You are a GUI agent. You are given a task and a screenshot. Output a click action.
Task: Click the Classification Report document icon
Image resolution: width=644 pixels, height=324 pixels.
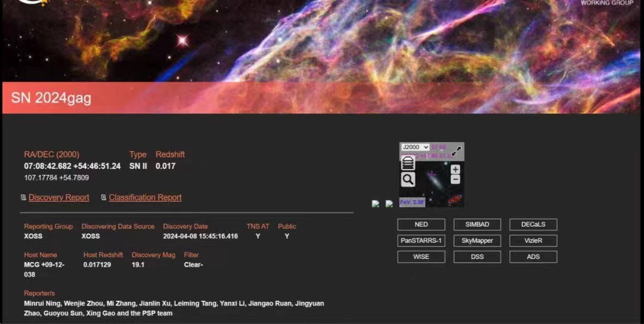pos(104,198)
